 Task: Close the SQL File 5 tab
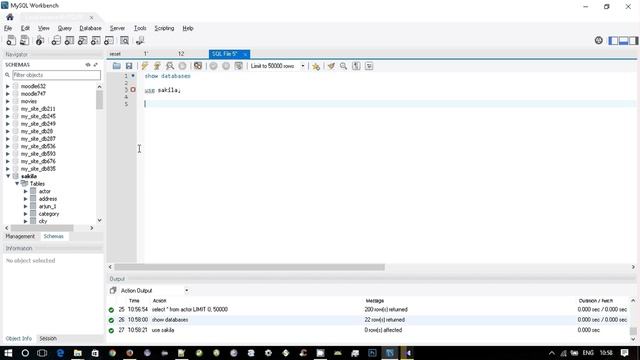(x=245, y=54)
